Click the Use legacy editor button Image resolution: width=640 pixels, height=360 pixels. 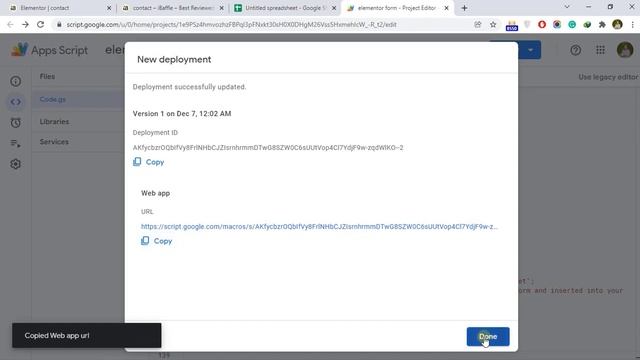608,77
